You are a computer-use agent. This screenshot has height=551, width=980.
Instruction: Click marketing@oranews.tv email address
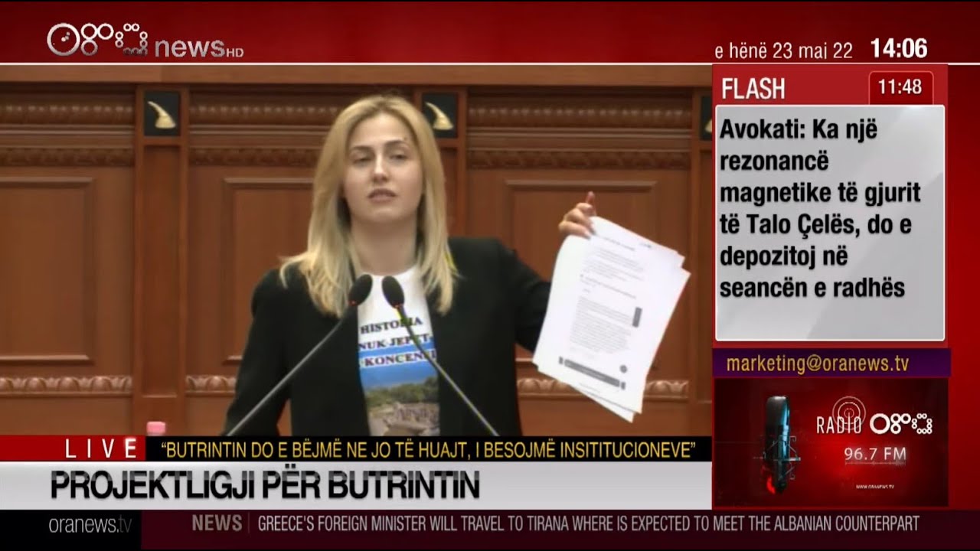(818, 364)
